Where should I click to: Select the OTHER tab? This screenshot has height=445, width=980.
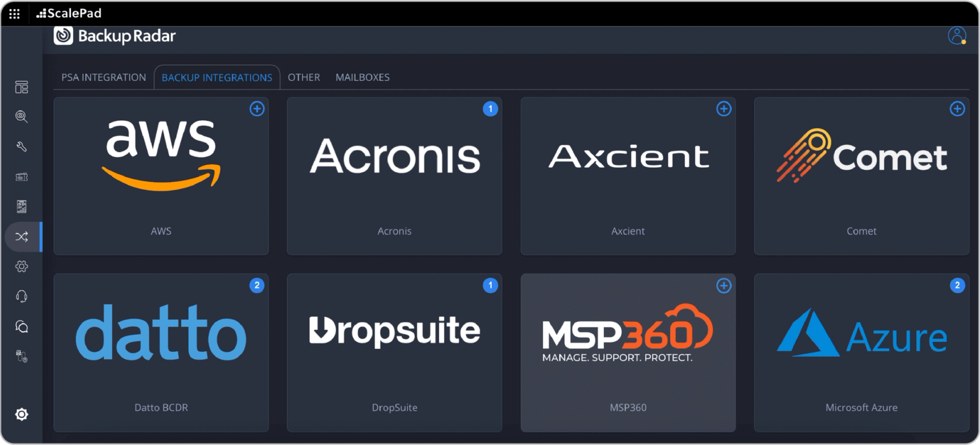(304, 77)
